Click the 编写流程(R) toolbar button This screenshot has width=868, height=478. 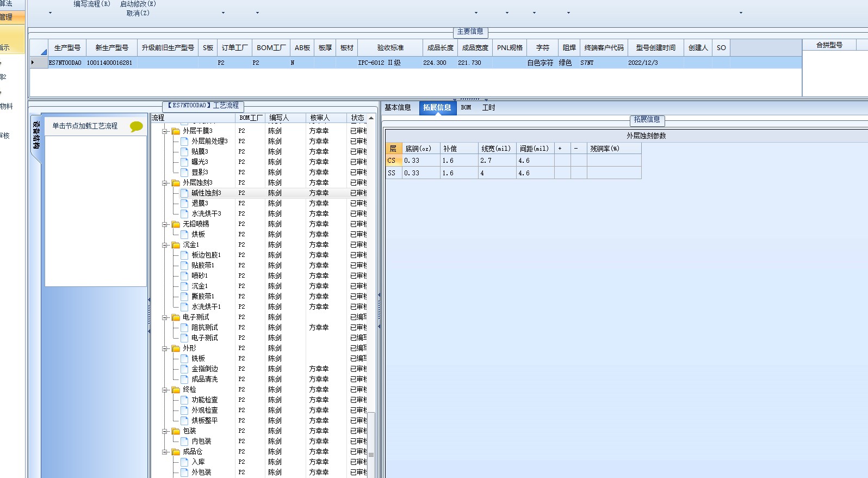tap(92, 4)
